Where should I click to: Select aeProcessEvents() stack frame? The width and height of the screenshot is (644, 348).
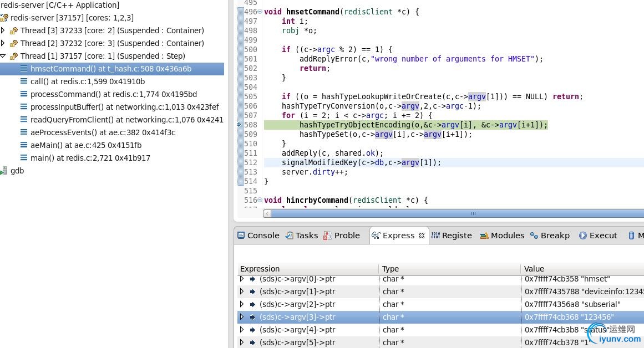coord(103,132)
